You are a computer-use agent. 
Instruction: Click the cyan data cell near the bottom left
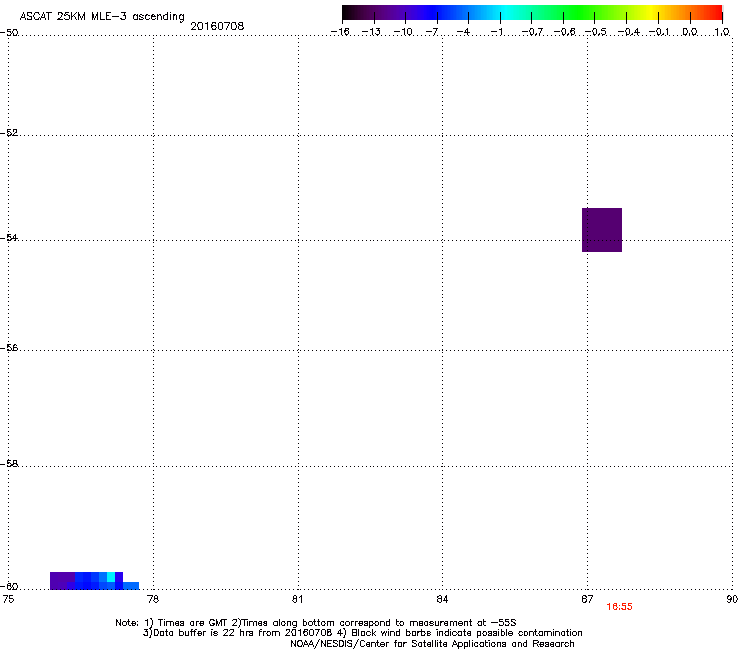pyautogui.click(x=111, y=577)
